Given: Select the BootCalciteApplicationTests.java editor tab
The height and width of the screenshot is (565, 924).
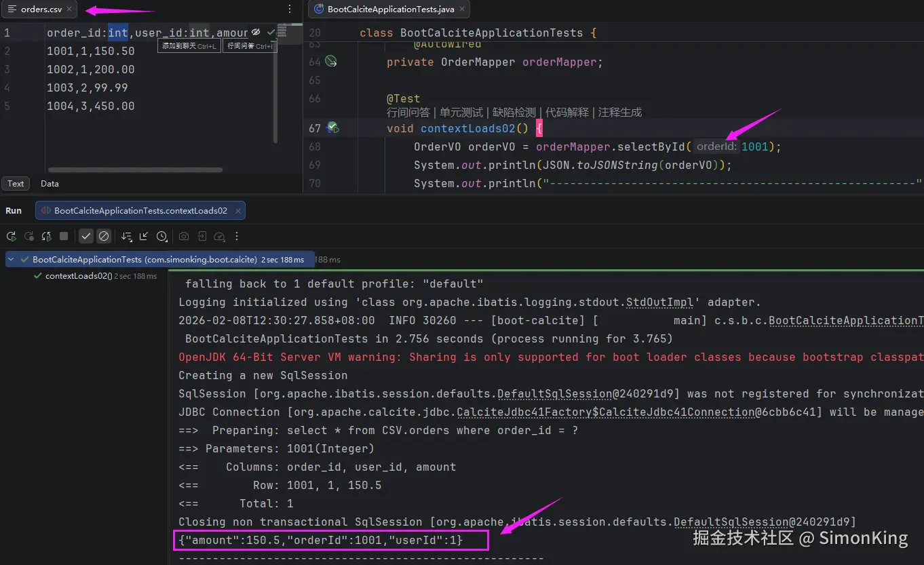Looking at the screenshot, I should pos(390,9).
